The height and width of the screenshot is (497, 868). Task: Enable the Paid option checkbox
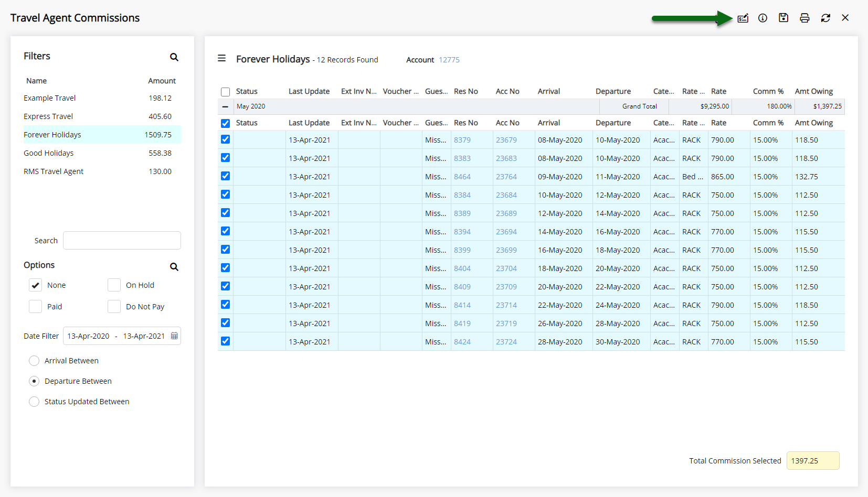pyautogui.click(x=35, y=307)
